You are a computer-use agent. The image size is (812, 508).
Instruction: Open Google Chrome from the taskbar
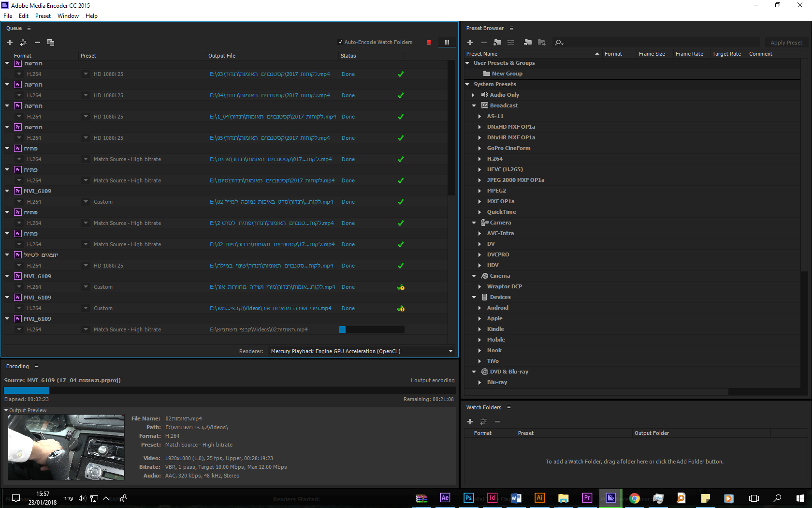click(x=634, y=498)
